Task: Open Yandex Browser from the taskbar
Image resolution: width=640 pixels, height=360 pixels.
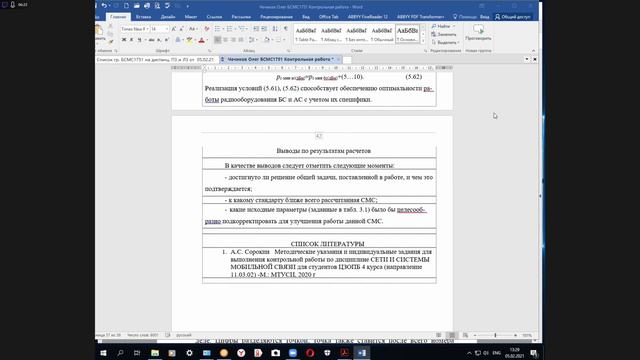Action: 241,353
